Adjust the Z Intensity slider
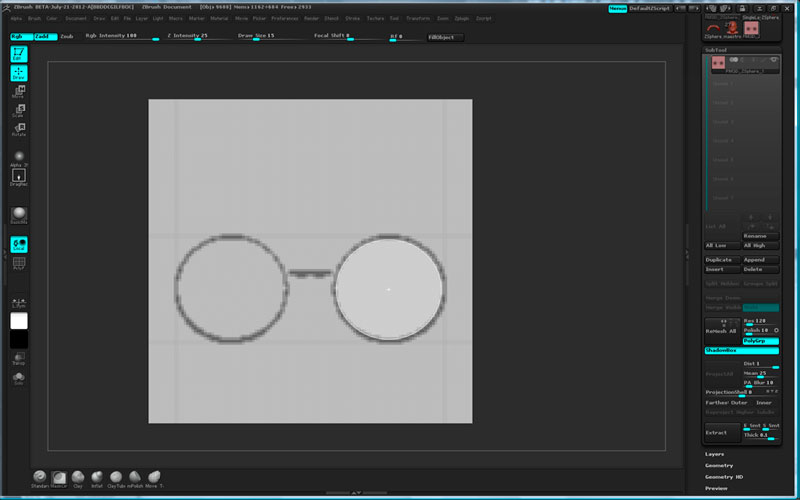The width and height of the screenshot is (800, 500). click(x=197, y=36)
